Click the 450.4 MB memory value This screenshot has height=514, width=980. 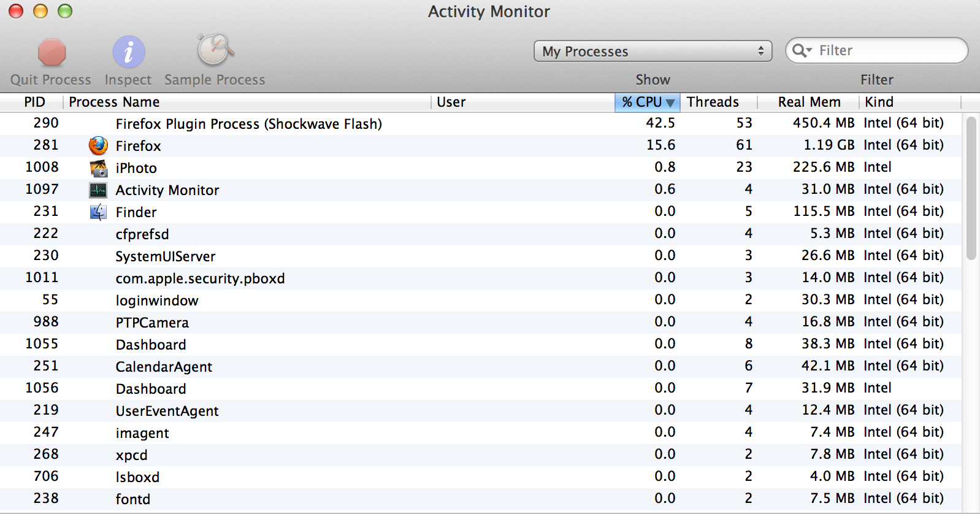click(824, 123)
